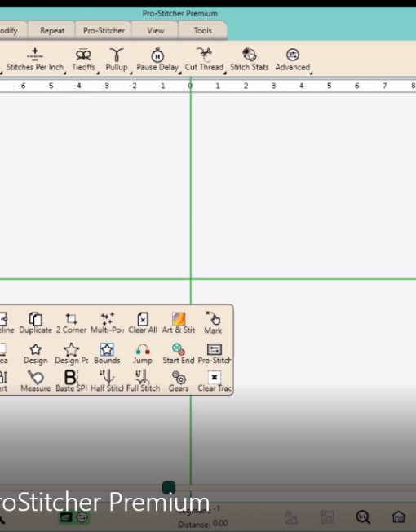Viewport: 416px width, 532px height.
Task: Open Advanced settings
Action: coord(293,60)
